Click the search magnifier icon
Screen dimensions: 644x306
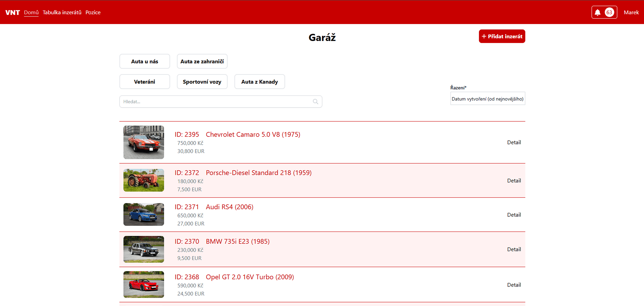coord(315,102)
